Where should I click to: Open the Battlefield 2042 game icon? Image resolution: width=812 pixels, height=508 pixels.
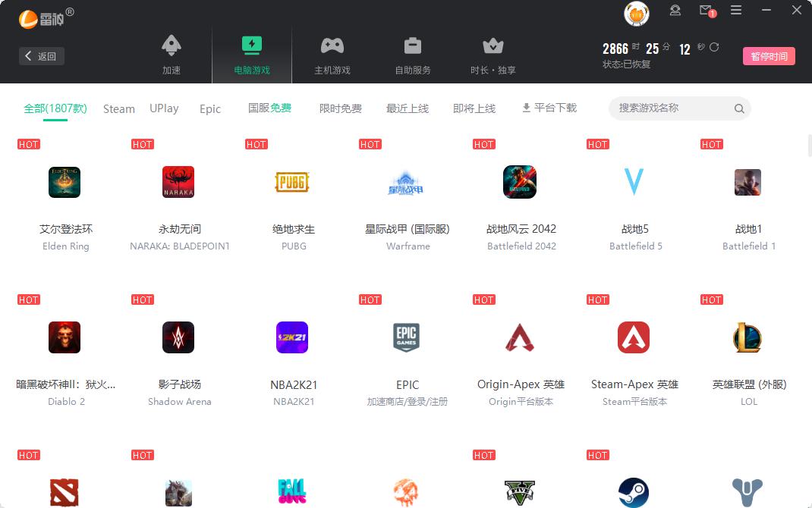pos(520,182)
